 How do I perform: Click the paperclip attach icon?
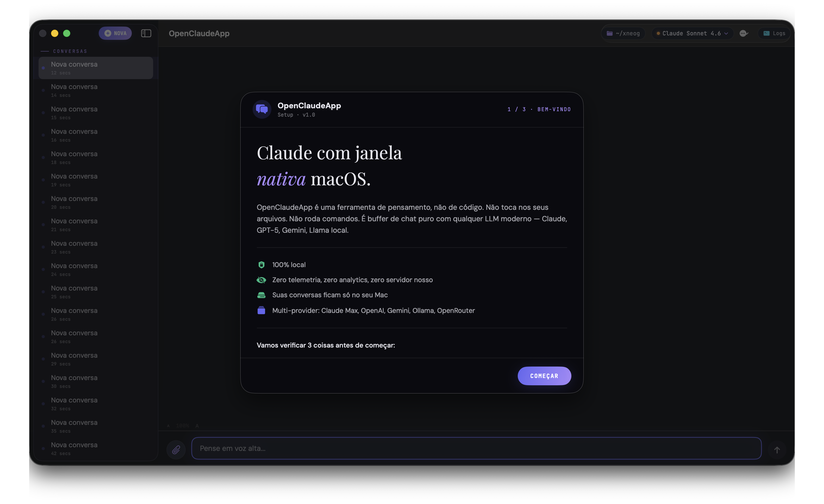176,450
